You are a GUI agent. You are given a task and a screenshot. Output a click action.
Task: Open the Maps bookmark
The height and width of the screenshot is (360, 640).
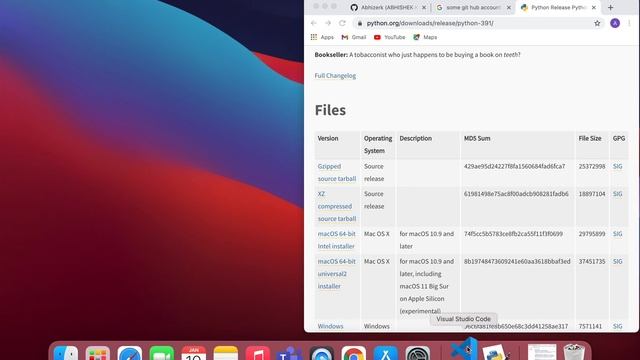[425, 37]
